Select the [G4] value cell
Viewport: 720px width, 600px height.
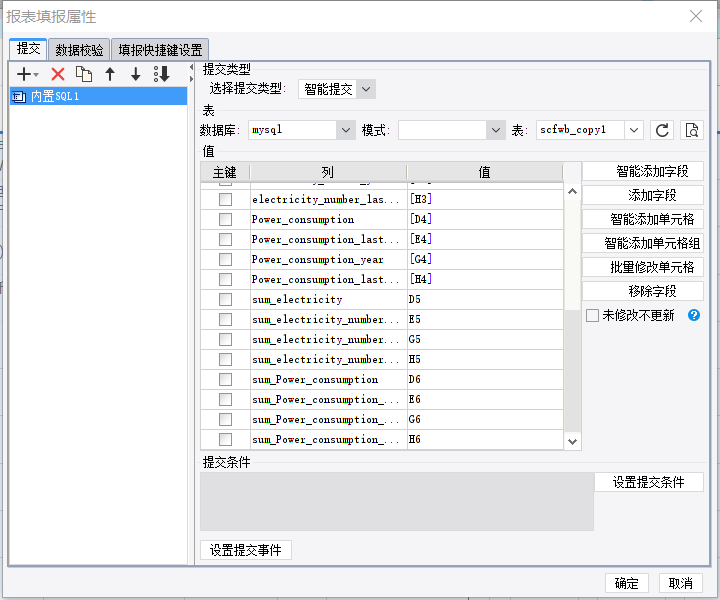pos(485,259)
